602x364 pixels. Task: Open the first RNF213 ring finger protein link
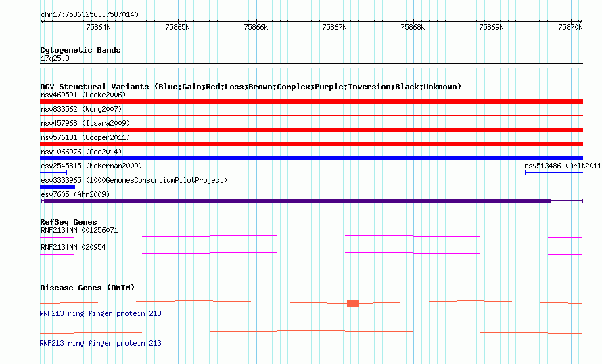pyautogui.click(x=101, y=313)
